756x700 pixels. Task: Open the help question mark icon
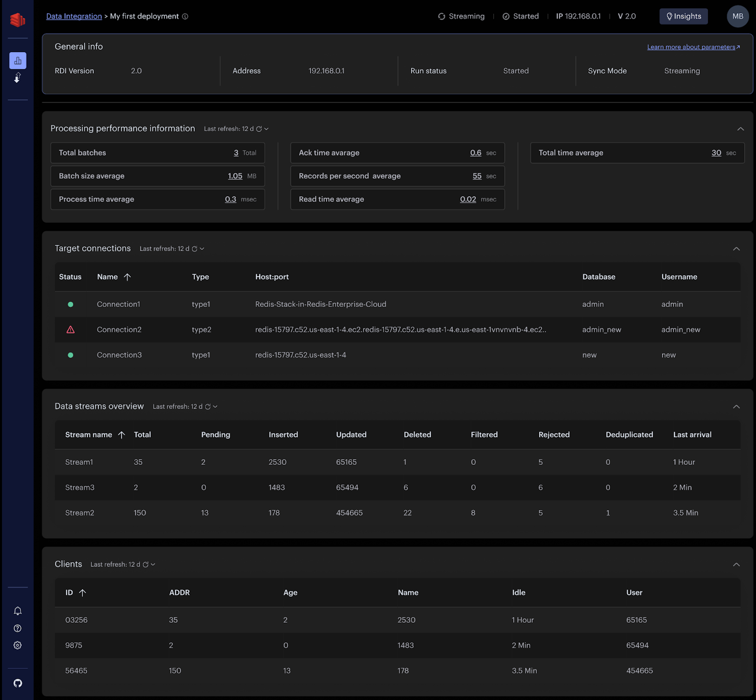tap(17, 629)
